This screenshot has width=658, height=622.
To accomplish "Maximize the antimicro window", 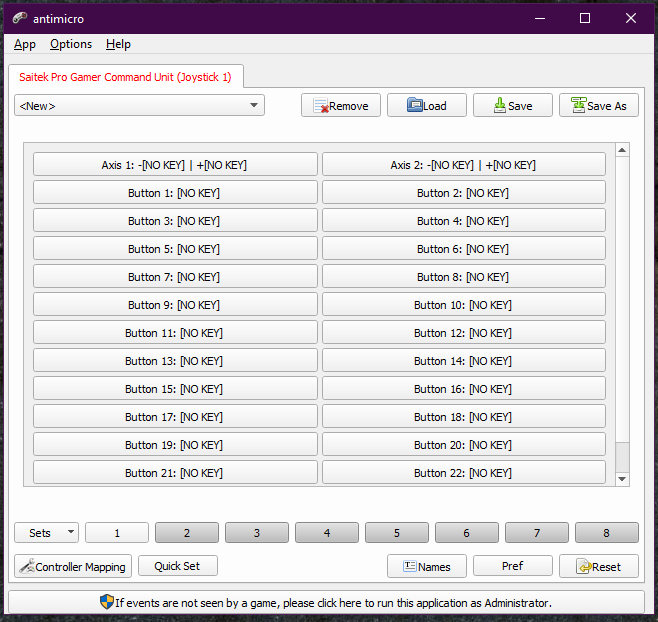I will [x=585, y=18].
